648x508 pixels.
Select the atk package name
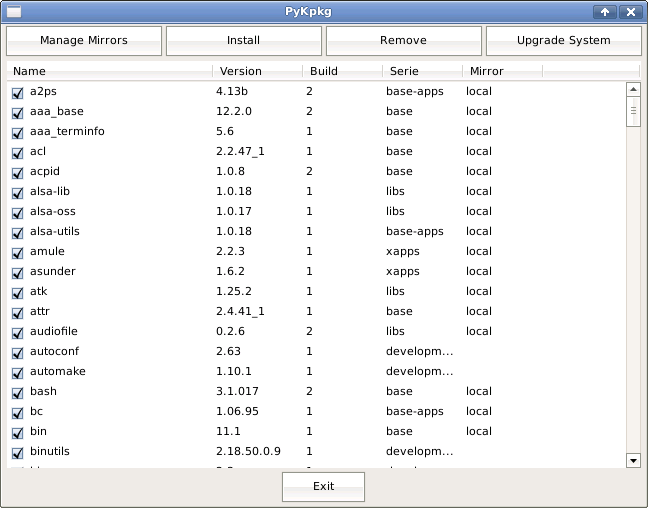(x=38, y=291)
